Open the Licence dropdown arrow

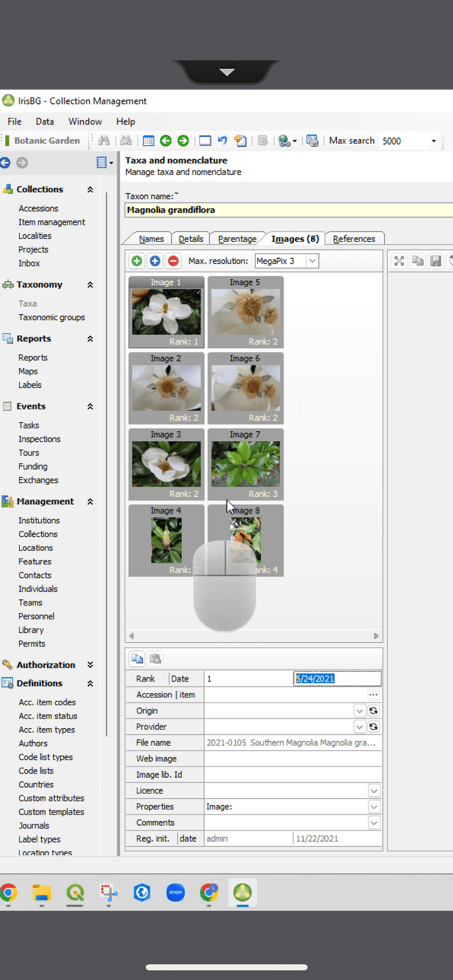pyautogui.click(x=374, y=791)
